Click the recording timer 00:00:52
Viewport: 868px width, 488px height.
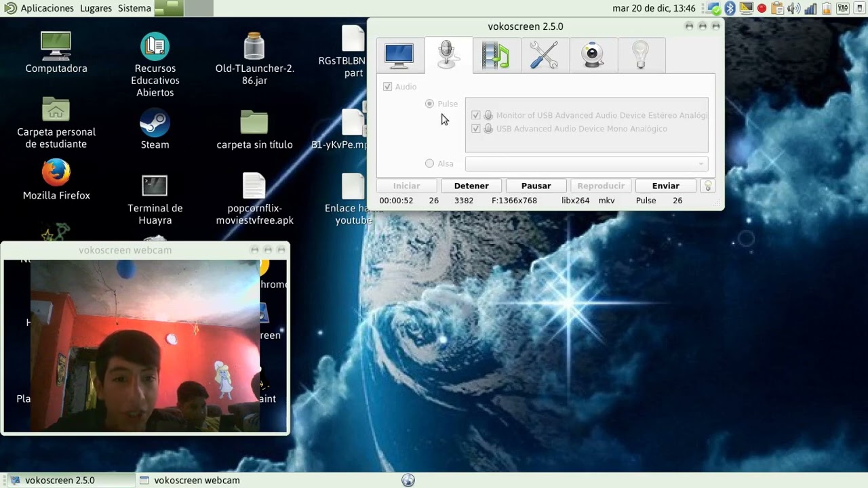(x=396, y=201)
